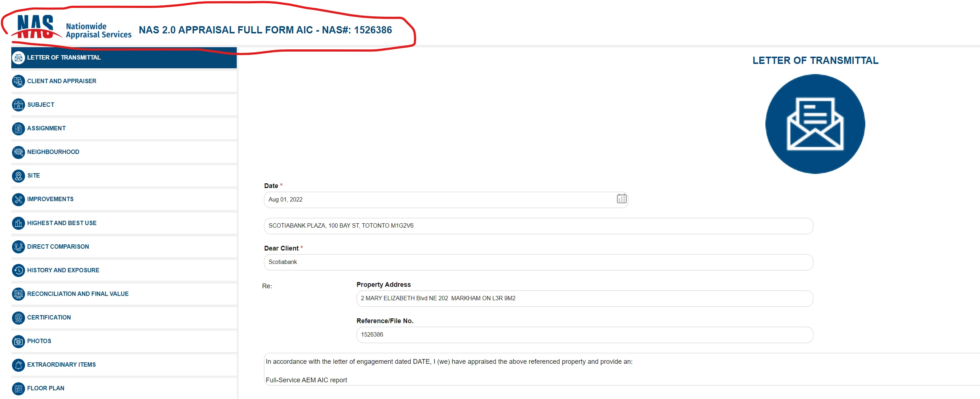Click the Highest and Best Use chart icon
The image size is (980, 399).
tap(18, 223)
